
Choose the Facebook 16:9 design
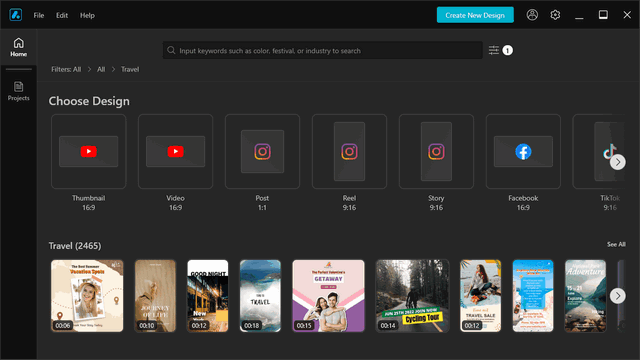(523, 151)
